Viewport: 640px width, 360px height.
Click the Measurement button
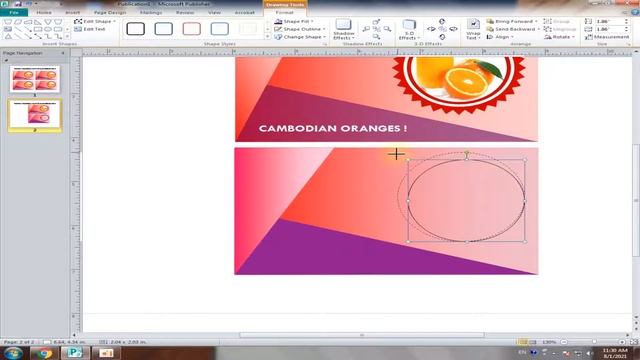pyautogui.click(x=607, y=37)
